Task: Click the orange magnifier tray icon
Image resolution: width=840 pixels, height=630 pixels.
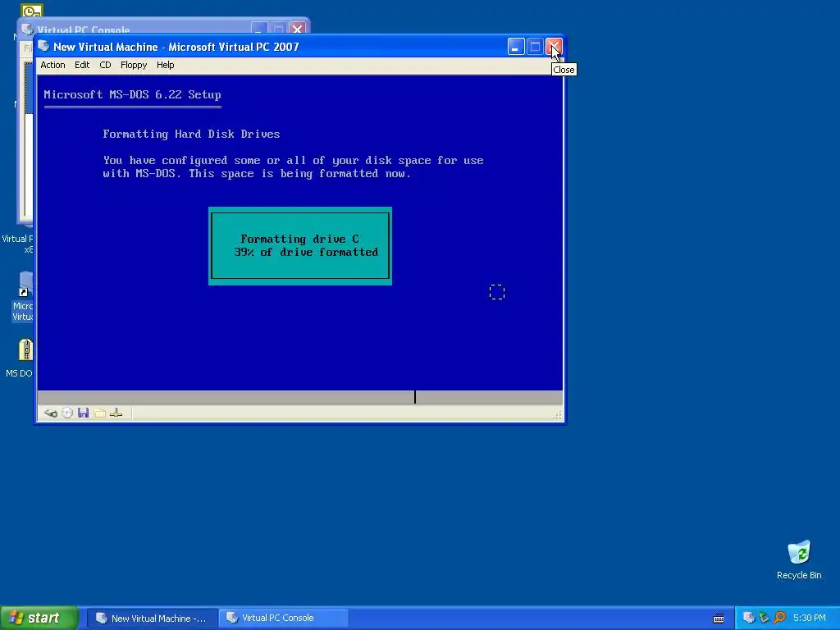Action: click(x=779, y=618)
